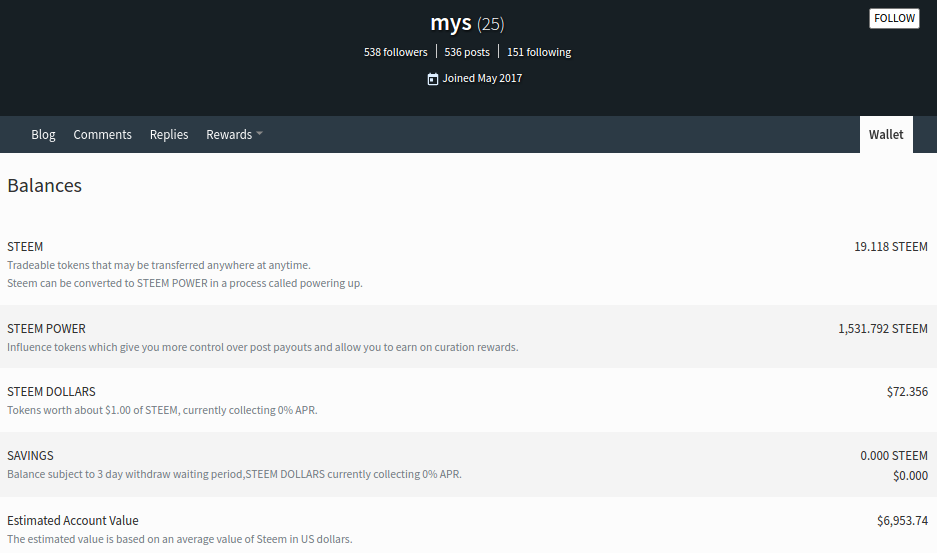Open the Blog tab

pos(43,135)
